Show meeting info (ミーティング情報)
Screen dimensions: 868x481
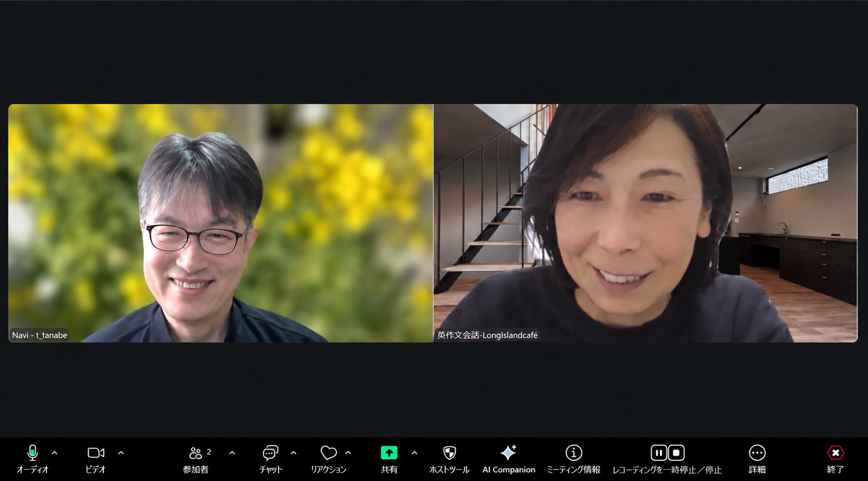coord(573,459)
